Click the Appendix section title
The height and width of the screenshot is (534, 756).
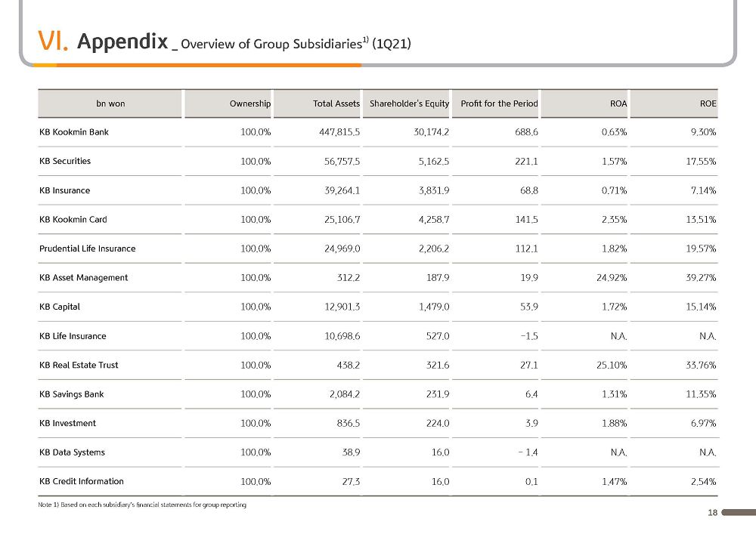tap(122, 42)
